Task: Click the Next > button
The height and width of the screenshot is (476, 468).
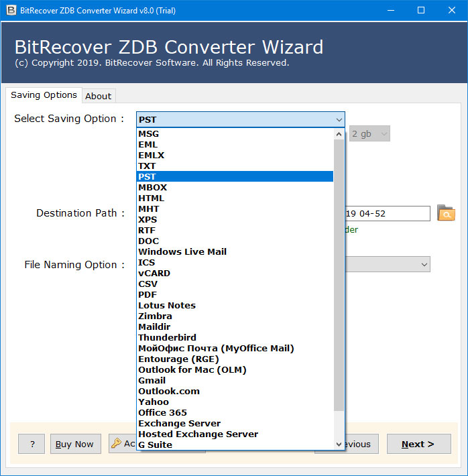Action: [x=419, y=444]
